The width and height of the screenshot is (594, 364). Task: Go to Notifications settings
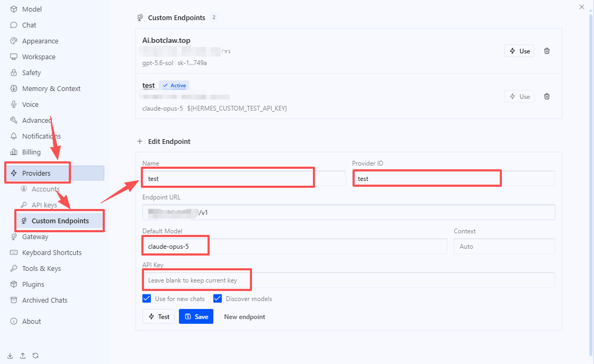point(41,136)
